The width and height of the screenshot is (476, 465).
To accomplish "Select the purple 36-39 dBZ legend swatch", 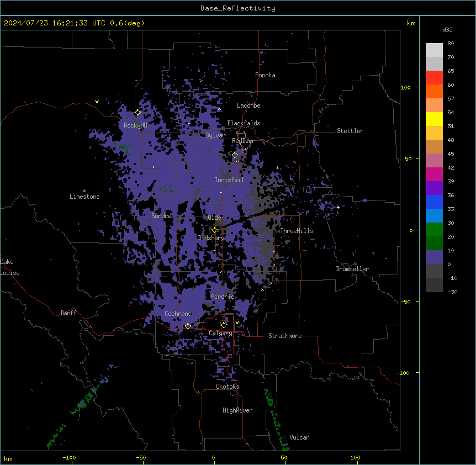I will click(434, 188).
